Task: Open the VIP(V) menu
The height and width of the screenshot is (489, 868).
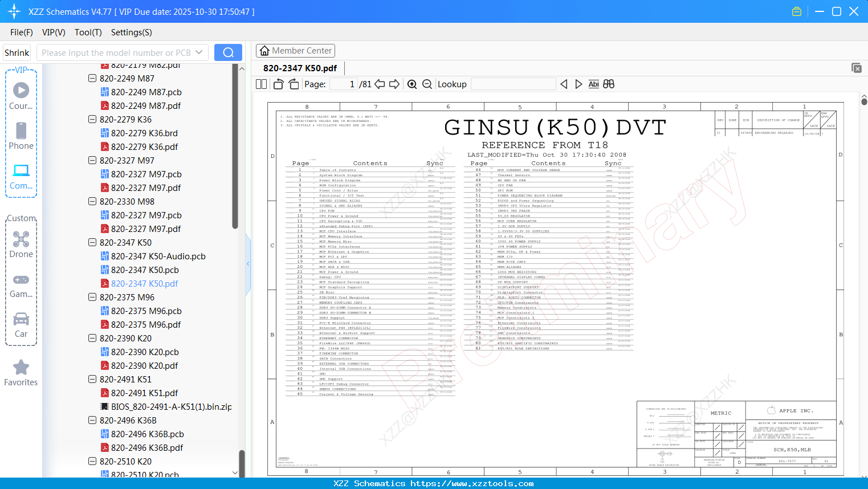Action: [x=54, y=32]
